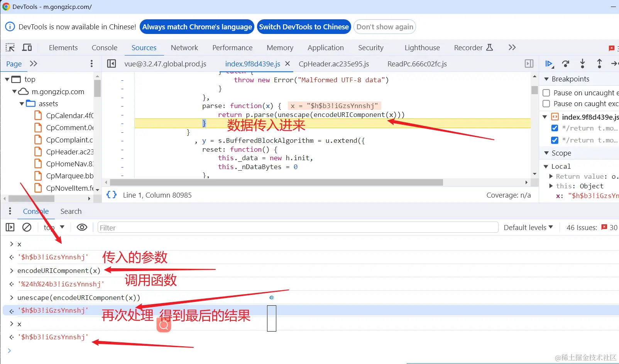Activate the inspect element picker icon
The height and width of the screenshot is (364, 619).
tap(10, 47)
